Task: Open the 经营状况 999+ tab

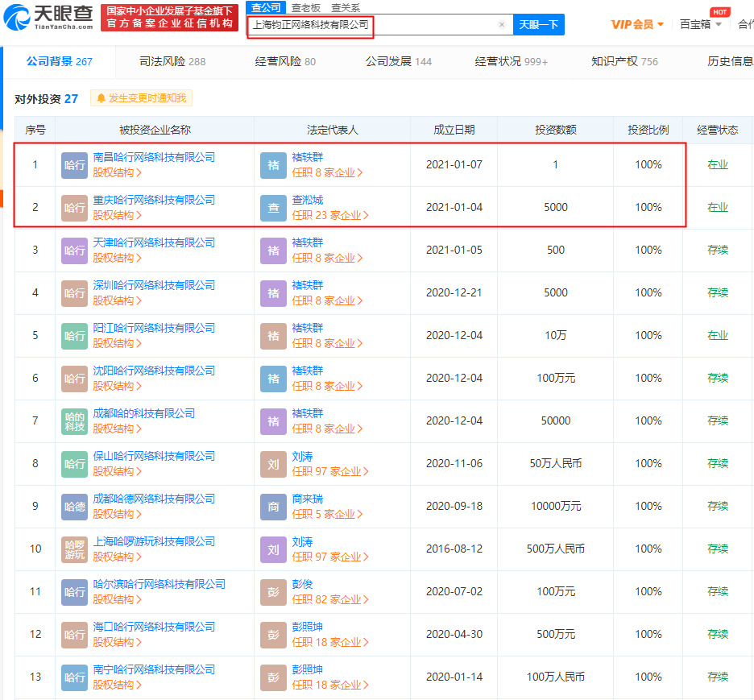Action: pos(512,61)
